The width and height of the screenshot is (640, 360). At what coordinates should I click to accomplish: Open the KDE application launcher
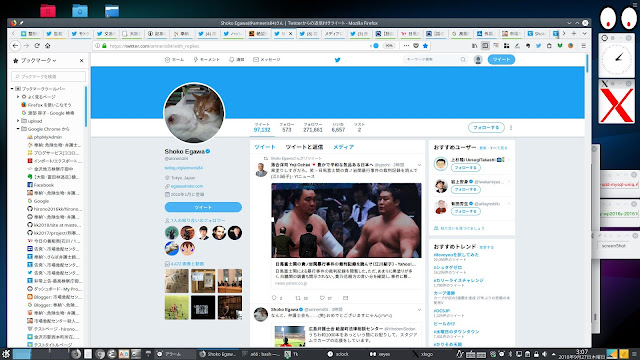click(5, 354)
